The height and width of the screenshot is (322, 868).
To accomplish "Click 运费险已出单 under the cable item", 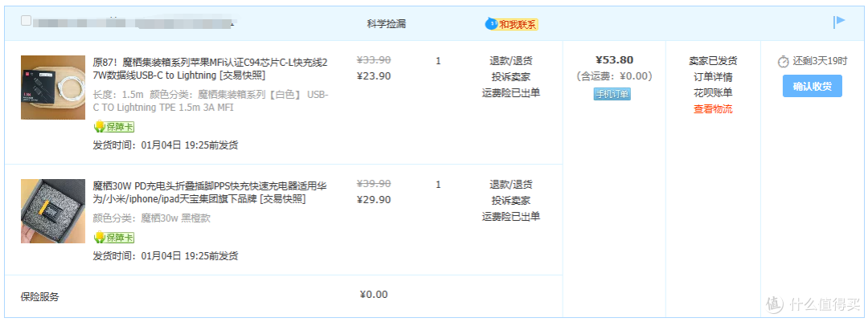I will pyautogui.click(x=511, y=93).
